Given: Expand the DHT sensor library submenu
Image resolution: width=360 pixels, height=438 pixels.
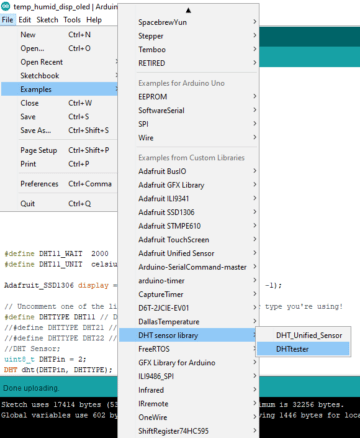Looking at the screenshot, I should point(188,335).
